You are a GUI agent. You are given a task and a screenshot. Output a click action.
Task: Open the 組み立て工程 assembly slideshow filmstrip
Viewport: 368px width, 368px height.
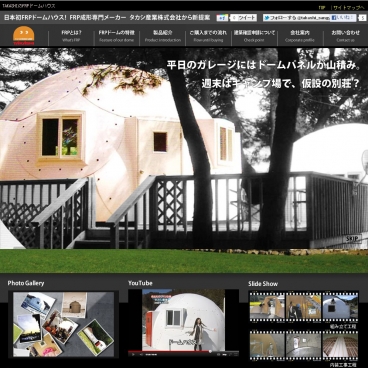[304, 307]
